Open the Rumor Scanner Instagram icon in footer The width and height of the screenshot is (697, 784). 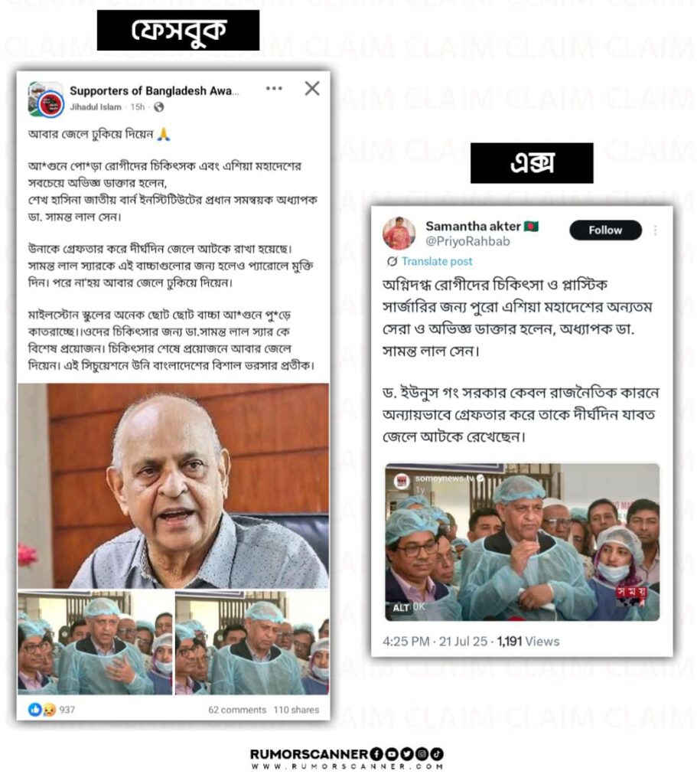point(422,753)
